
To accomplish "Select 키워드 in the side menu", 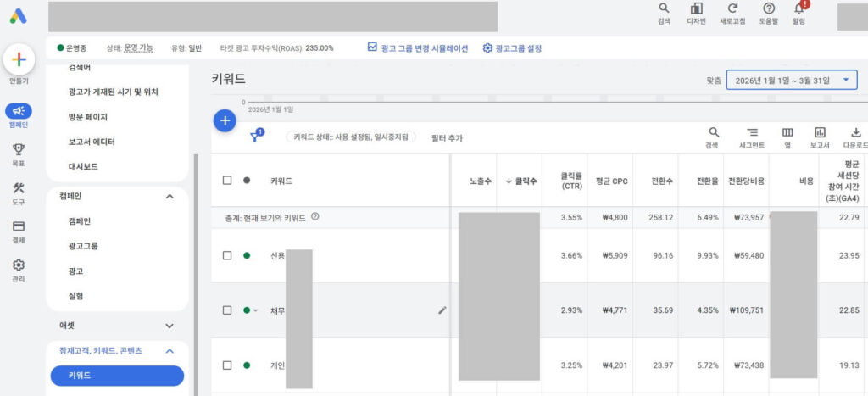I will tap(117, 376).
